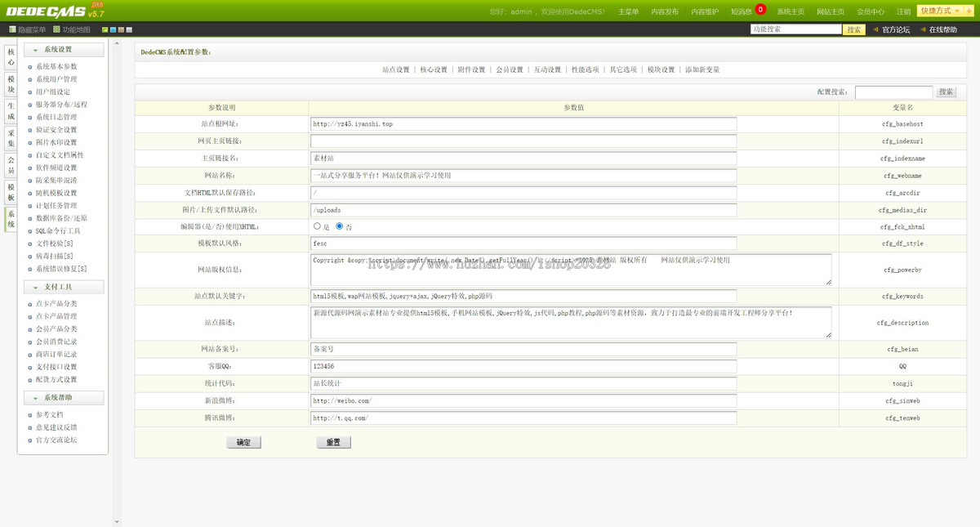Switch to the 站点设置 config tab
Viewport: 980px width, 527px height.
tap(396, 69)
